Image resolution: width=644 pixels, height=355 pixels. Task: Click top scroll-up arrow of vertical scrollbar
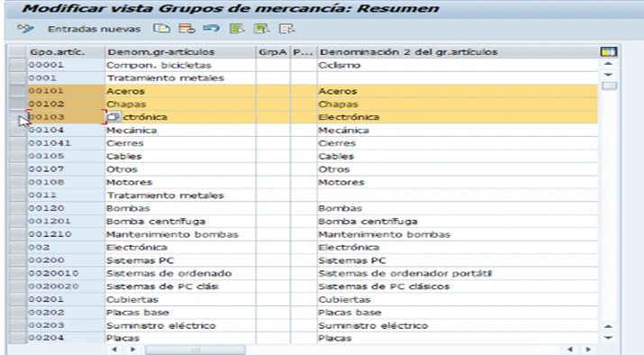(609, 64)
